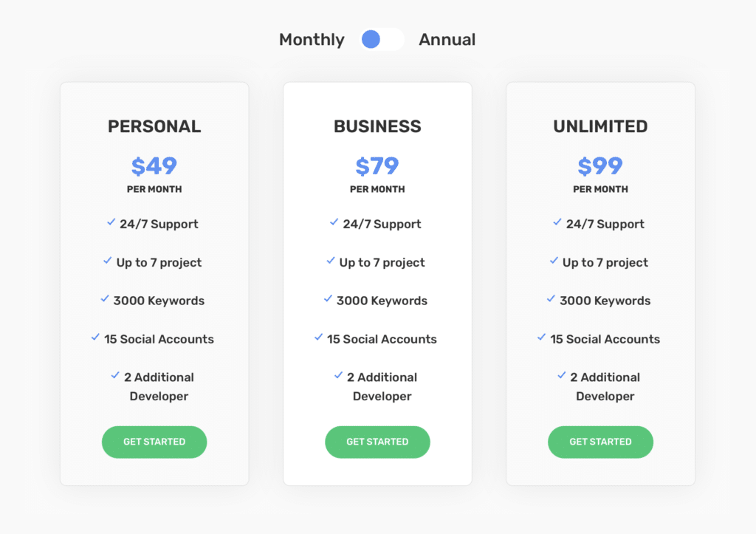Click the $99 price on Unlimited
The image size is (756, 534).
pyautogui.click(x=600, y=166)
